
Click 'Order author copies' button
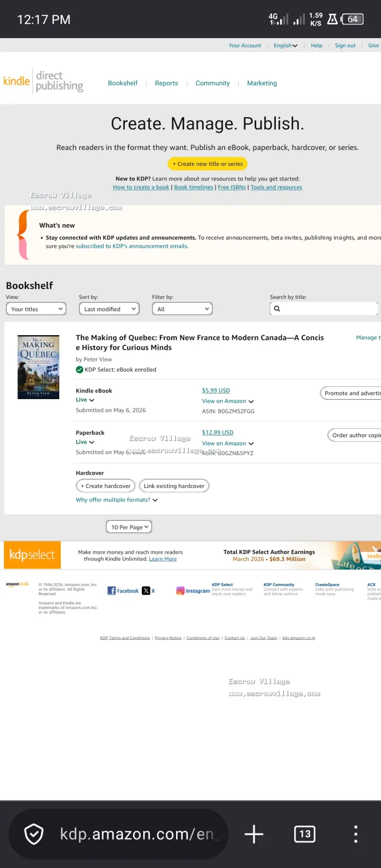(354, 435)
